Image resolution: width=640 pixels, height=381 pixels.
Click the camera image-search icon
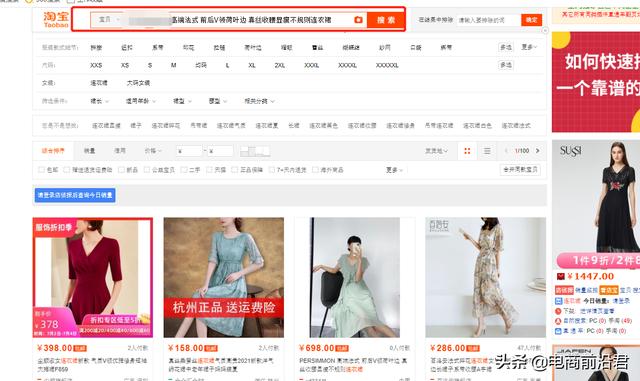coord(358,20)
